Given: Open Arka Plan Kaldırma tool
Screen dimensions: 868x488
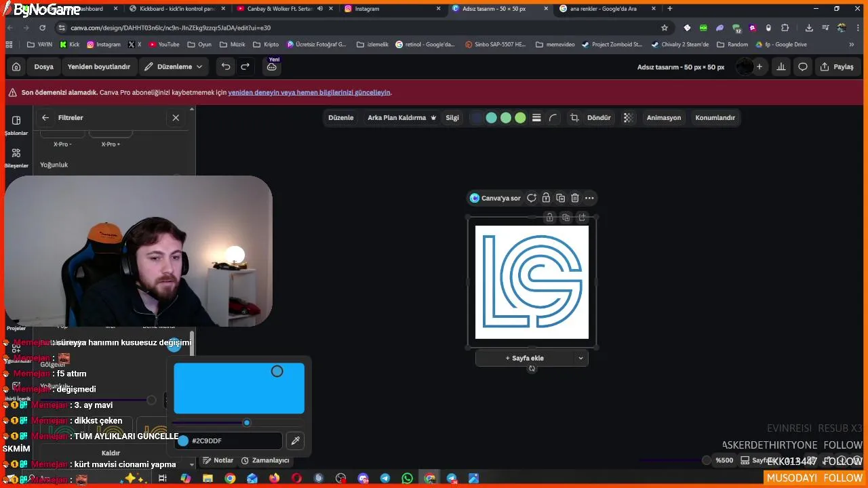Looking at the screenshot, I should (401, 117).
